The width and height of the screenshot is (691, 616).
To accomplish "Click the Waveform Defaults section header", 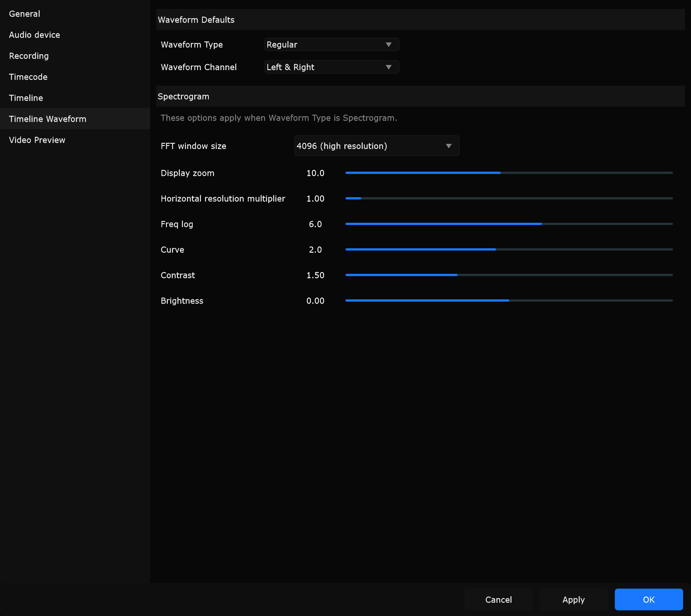I will point(421,20).
